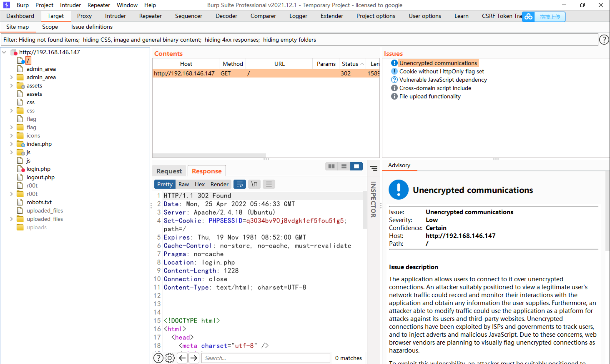Expand the assets folder

click(11, 86)
